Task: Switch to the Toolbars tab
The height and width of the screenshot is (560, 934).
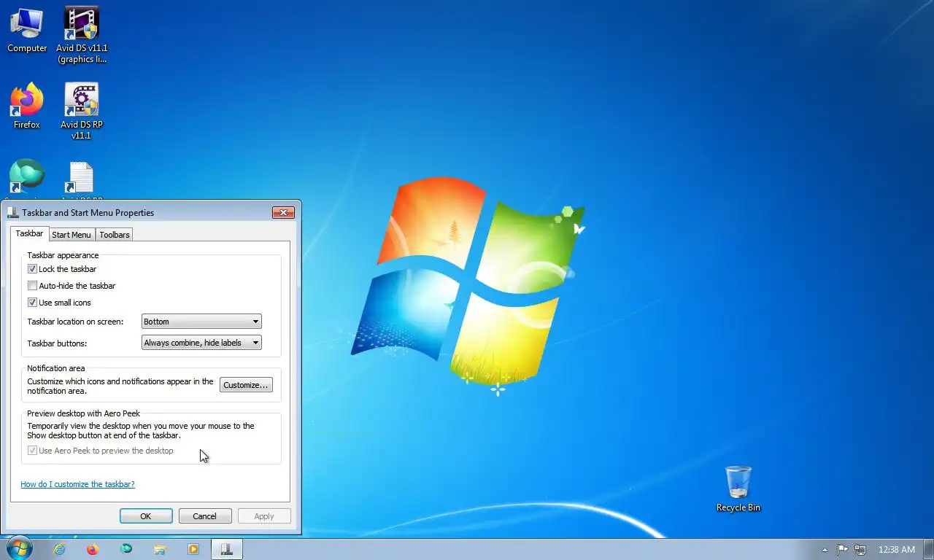Action: pos(115,235)
